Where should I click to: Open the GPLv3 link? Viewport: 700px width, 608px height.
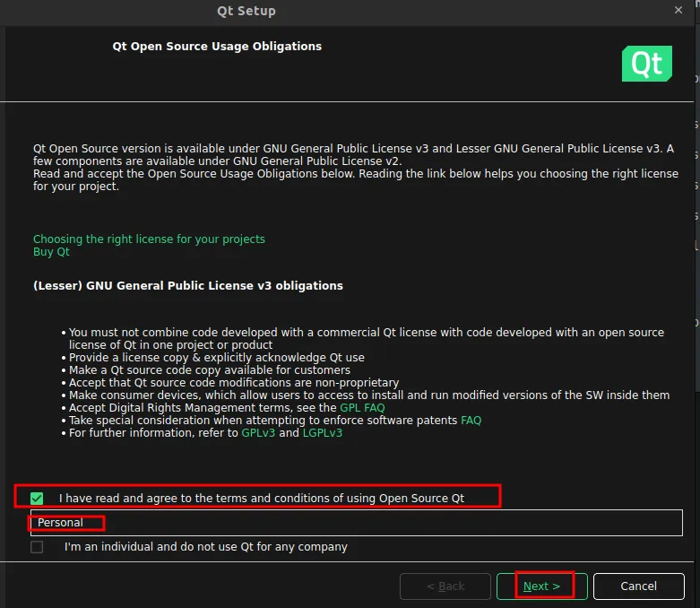[258, 433]
